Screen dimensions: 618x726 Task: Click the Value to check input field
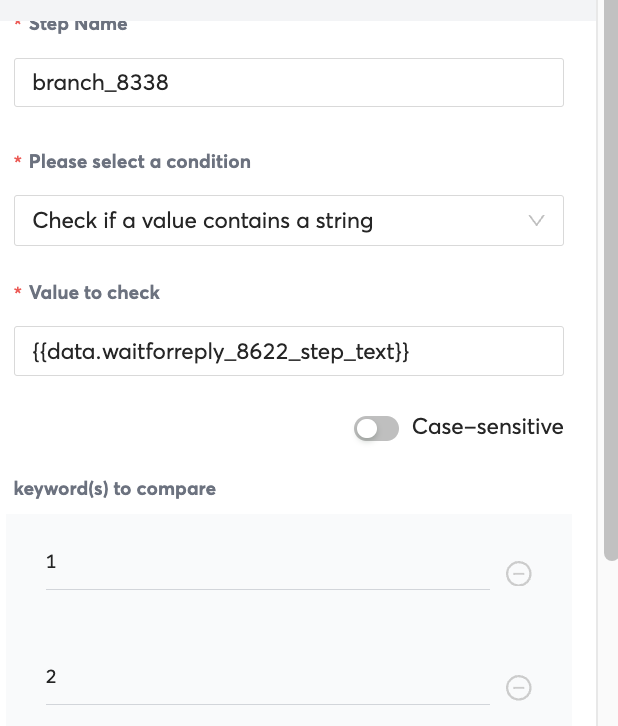pyautogui.click(x=288, y=351)
